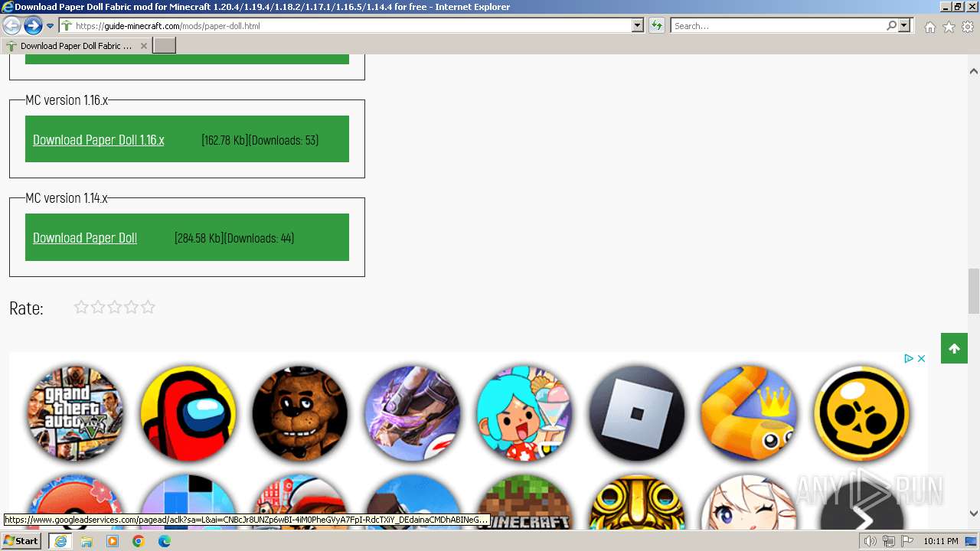
Task: Open the search provider dropdown arrow
Action: 904,26
